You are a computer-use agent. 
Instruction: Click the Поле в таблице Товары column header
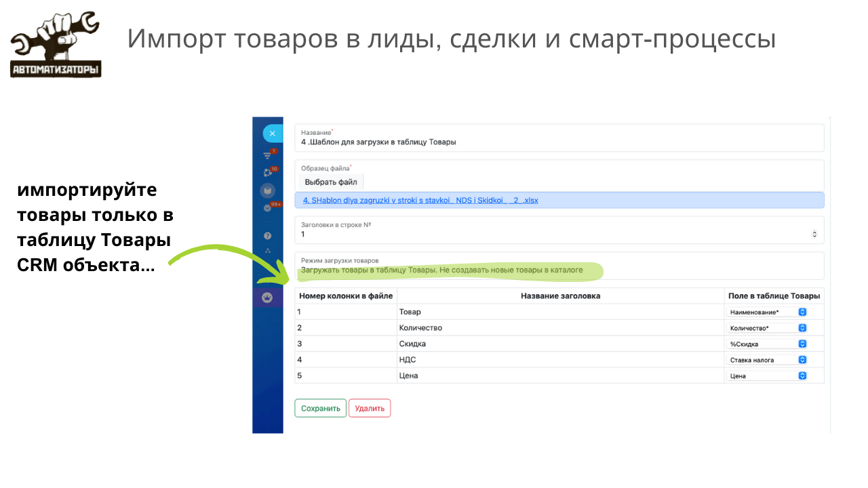pos(774,296)
